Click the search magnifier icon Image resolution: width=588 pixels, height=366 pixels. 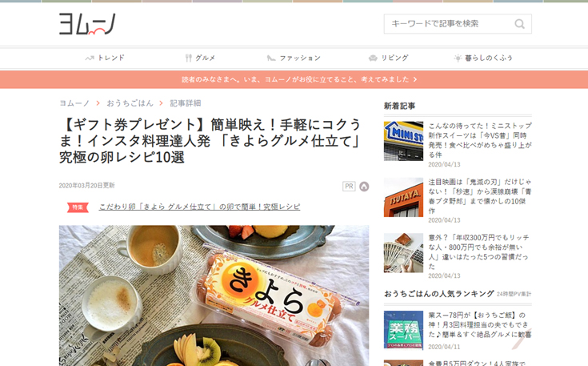pyautogui.click(x=519, y=24)
